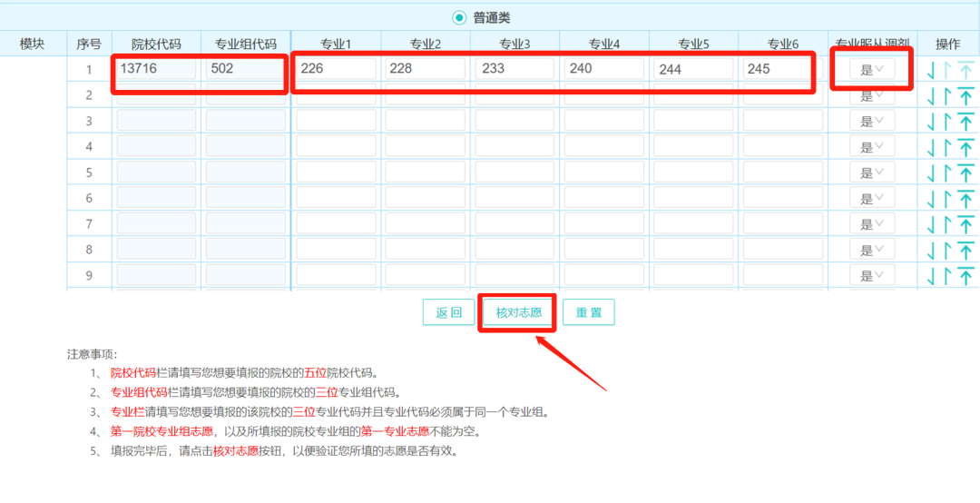The width and height of the screenshot is (980, 503).
Task: Move row 4 down one position
Action: click(932, 147)
